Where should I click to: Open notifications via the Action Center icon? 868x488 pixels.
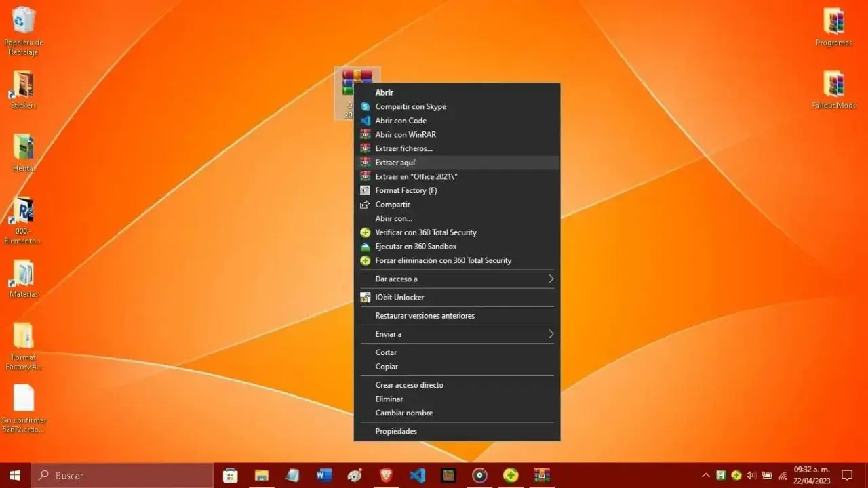point(847,475)
